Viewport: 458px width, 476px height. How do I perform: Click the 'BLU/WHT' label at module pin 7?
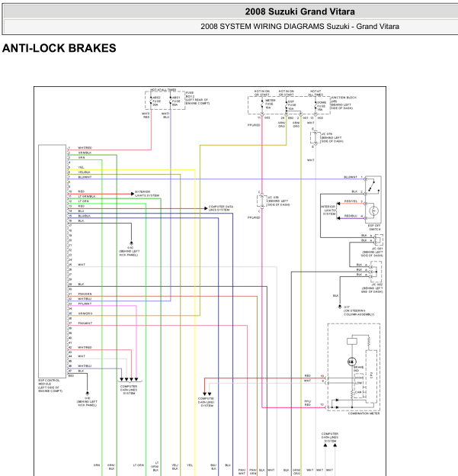85,177
